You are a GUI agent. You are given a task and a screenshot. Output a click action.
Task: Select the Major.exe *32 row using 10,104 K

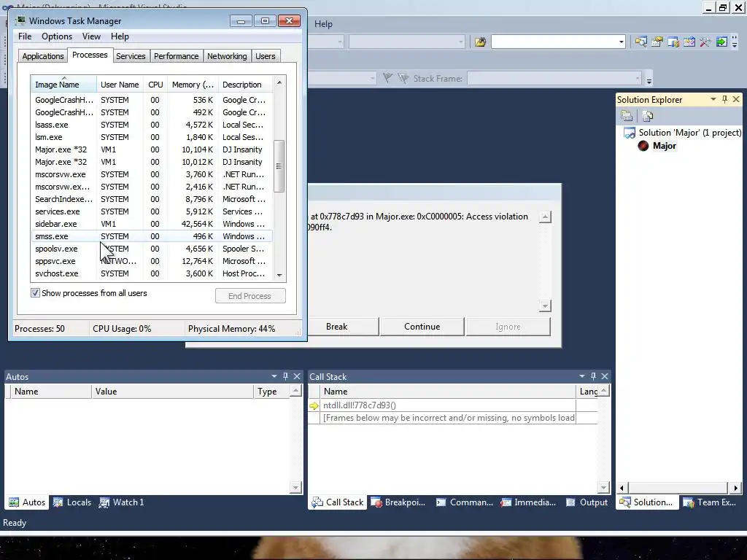[x=152, y=149]
